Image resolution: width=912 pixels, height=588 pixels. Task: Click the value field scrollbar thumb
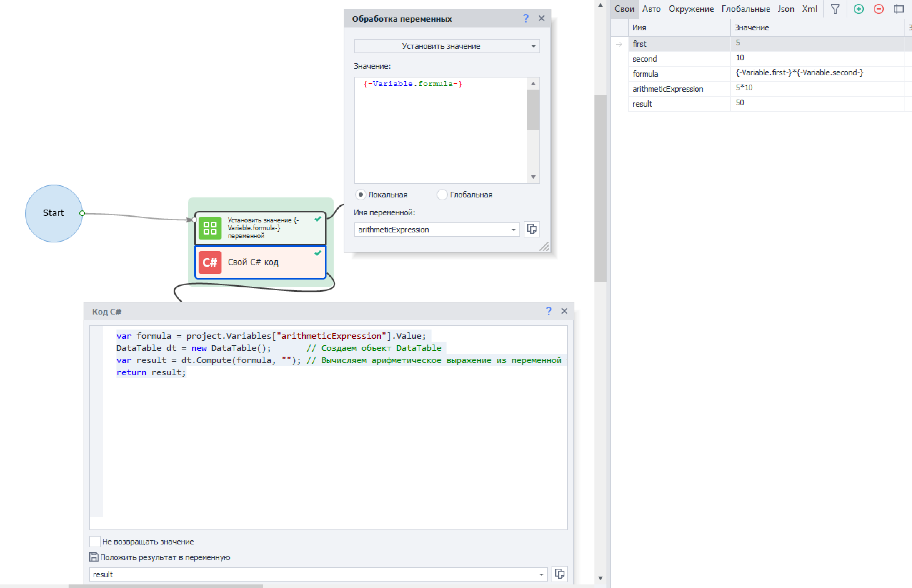(533, 110)
